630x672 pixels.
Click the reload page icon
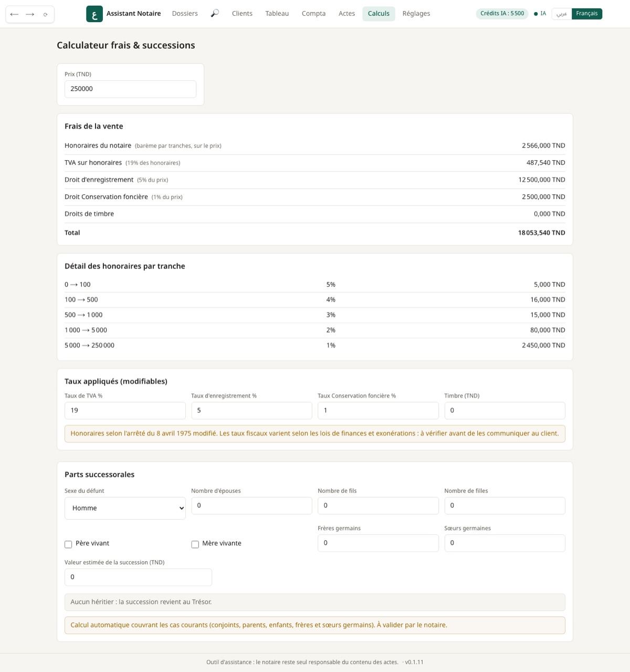[x=46, y=14]
